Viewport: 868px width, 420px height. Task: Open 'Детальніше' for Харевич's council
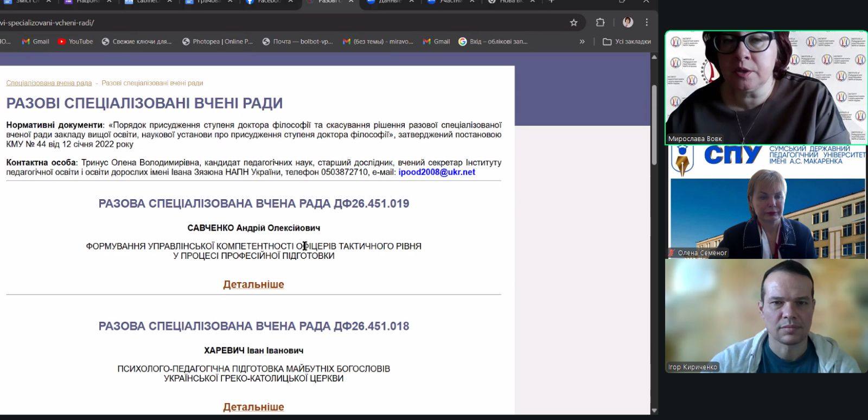click(253, 407)
